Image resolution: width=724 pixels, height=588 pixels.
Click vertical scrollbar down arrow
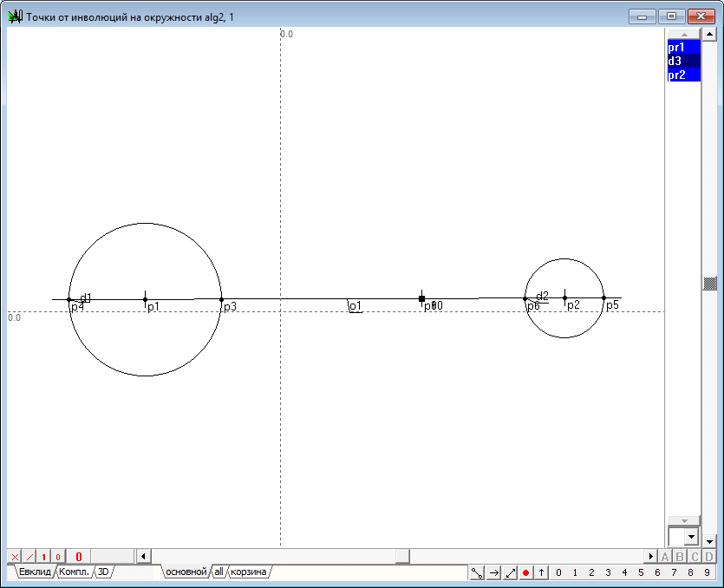point(709,541)
